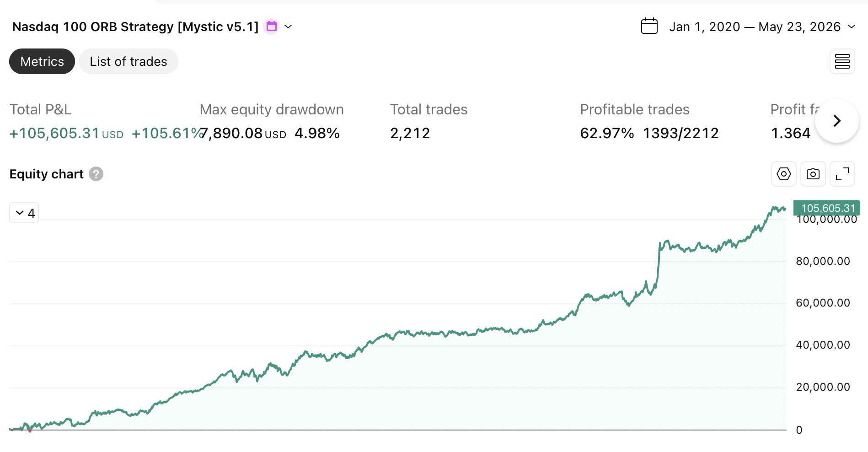The width and height of the screenshot is (868, 452).
Task: Click the Max equity drawdown label
Action: 272,109
